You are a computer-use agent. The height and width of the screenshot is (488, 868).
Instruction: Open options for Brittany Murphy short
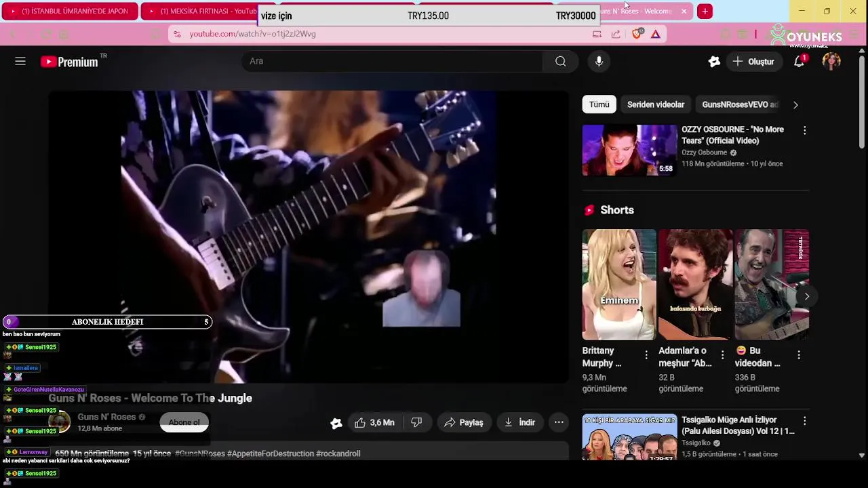point(646,354)
